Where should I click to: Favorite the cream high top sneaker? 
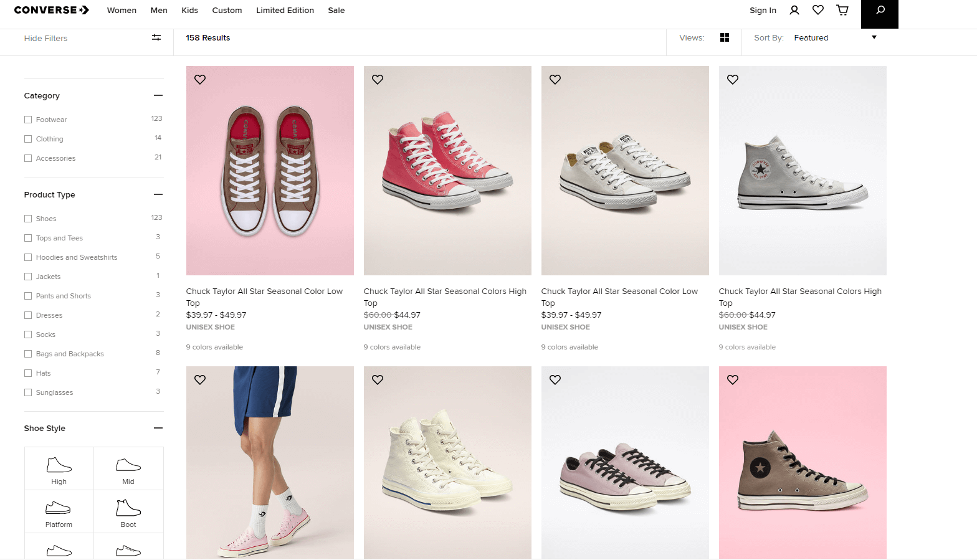point(378,380)
